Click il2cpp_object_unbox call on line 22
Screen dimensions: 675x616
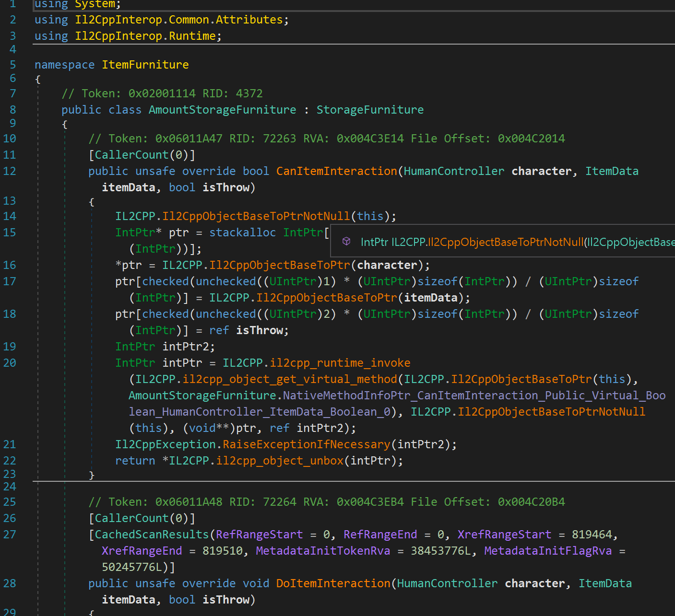click(280, 461)
